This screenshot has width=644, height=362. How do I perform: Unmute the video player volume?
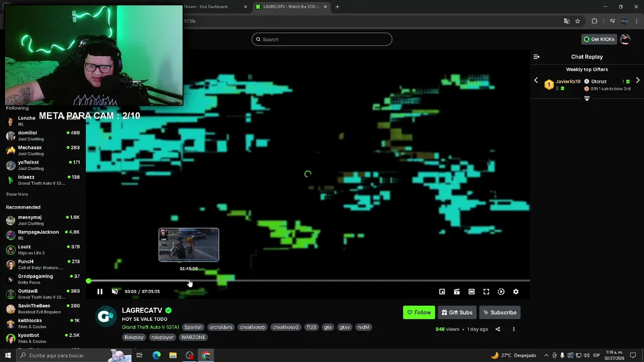tap(115, 292)
